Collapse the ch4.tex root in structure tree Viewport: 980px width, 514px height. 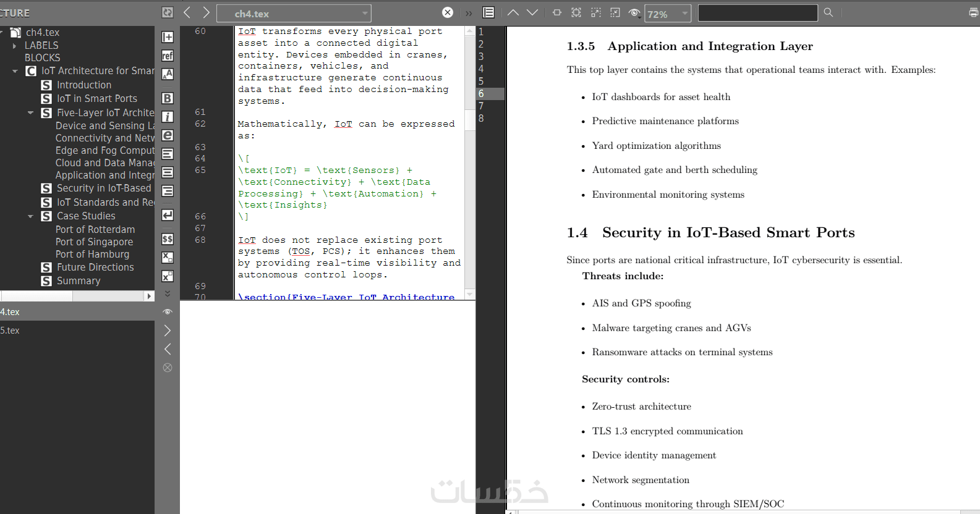[x=2, y=32]
